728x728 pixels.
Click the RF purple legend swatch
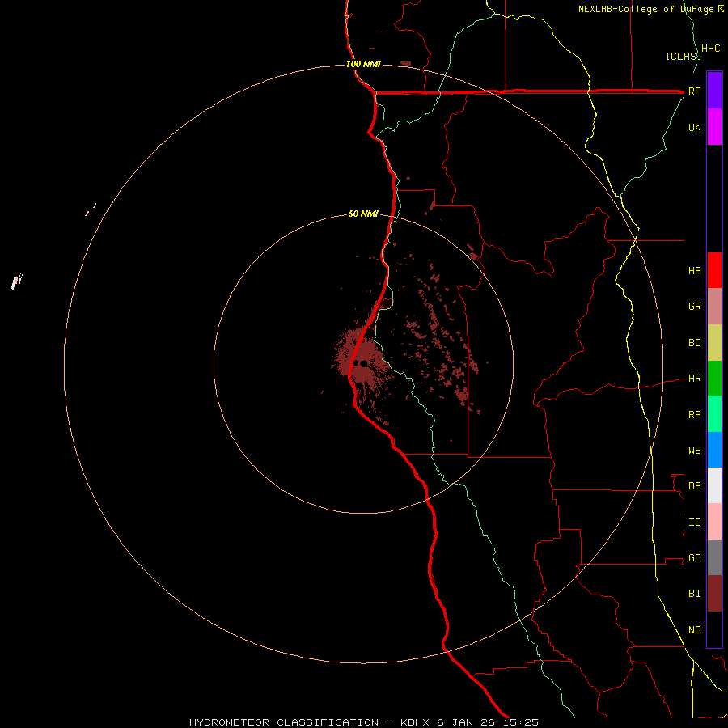[714, 91]
